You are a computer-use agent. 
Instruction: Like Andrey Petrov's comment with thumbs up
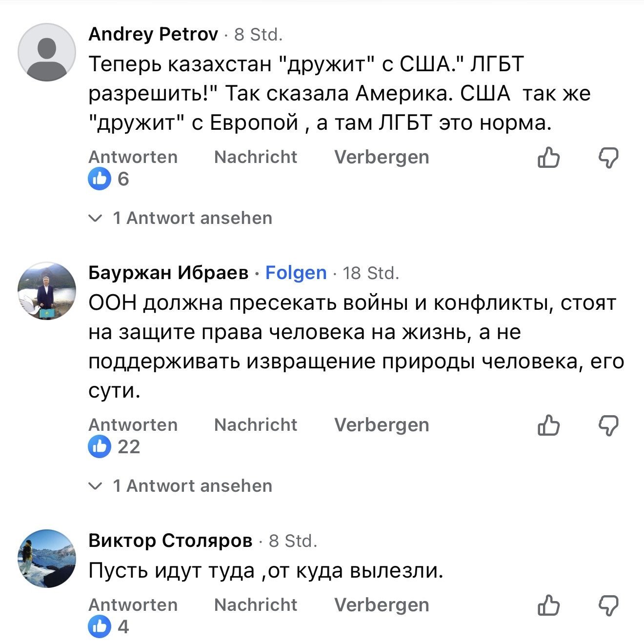548,158
